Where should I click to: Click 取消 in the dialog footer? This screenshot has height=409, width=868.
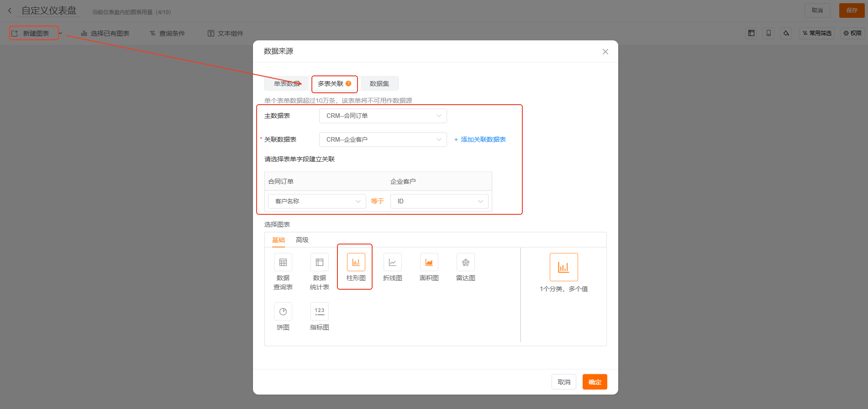click(563, 382)
